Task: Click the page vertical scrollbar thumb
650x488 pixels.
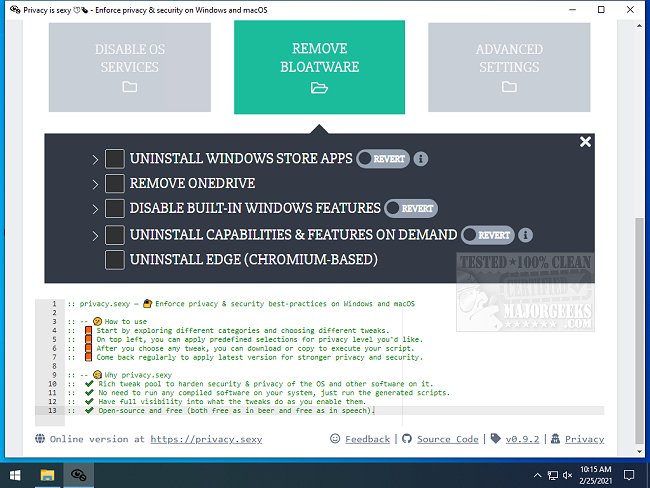Action: click(x=639, y=330)
